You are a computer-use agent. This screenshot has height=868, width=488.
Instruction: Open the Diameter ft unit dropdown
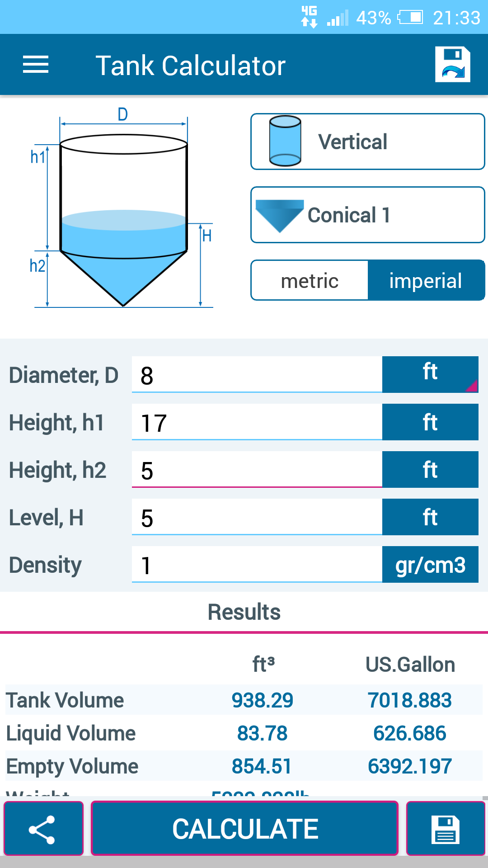(430, 374)
